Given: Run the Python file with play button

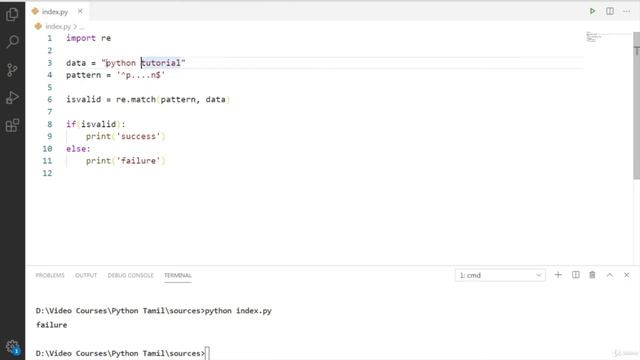Looking at the screenshot, I should 592,11.
